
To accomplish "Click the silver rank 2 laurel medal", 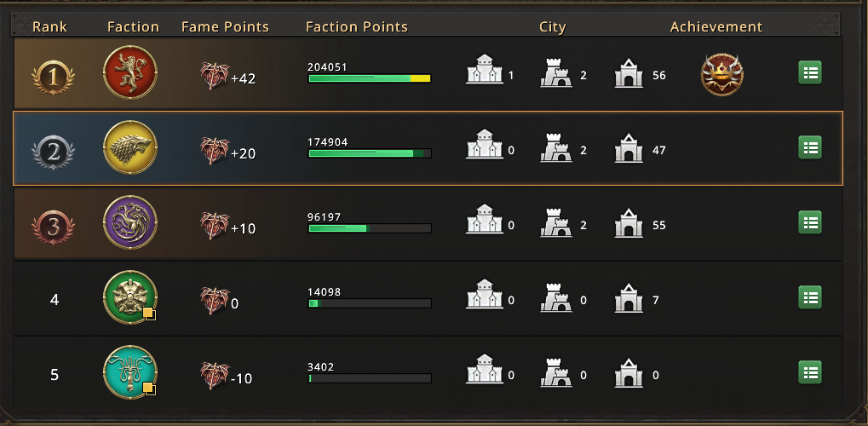I will [54, 151].
